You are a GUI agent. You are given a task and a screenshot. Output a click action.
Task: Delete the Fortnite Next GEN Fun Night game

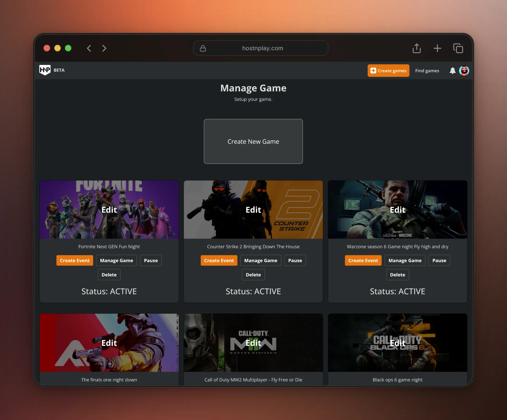click(x=109, y=275)
